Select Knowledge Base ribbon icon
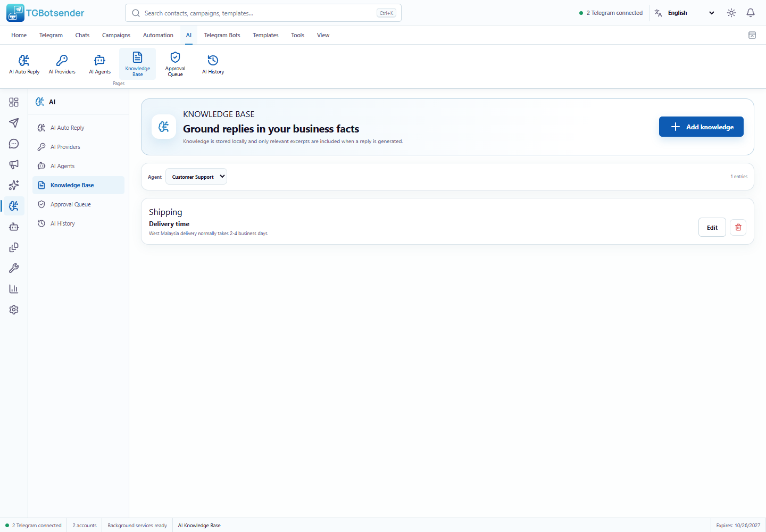The width and height of the screenshot is (766, 532). [137, 64]
